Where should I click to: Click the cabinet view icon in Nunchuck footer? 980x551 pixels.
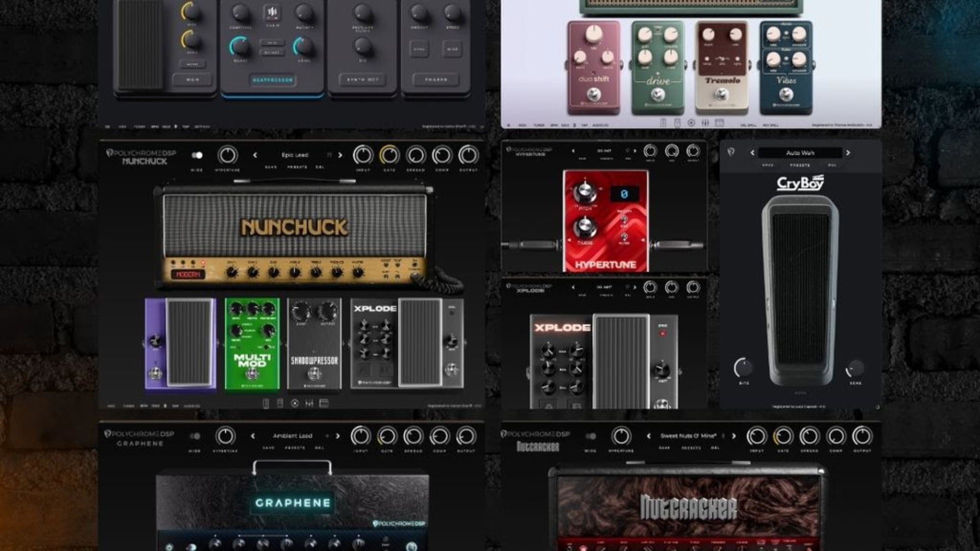pyautogui.click(x=324, y=403)
